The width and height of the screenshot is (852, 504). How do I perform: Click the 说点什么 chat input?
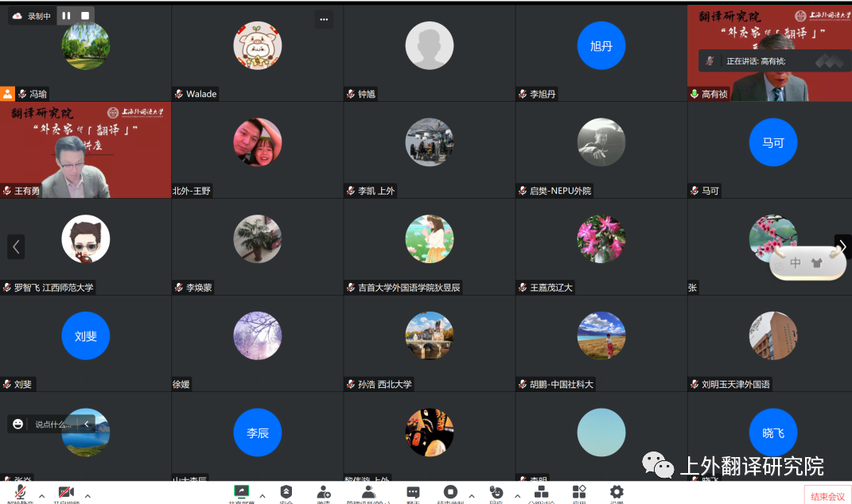tap(53, 425)
